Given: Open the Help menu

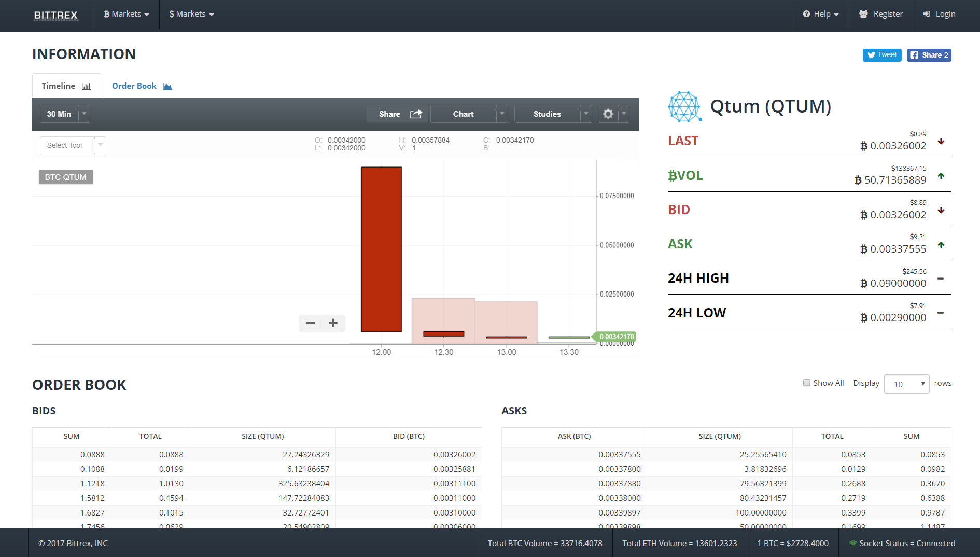Looking at the screenshot, I should [x=821, y=14].
